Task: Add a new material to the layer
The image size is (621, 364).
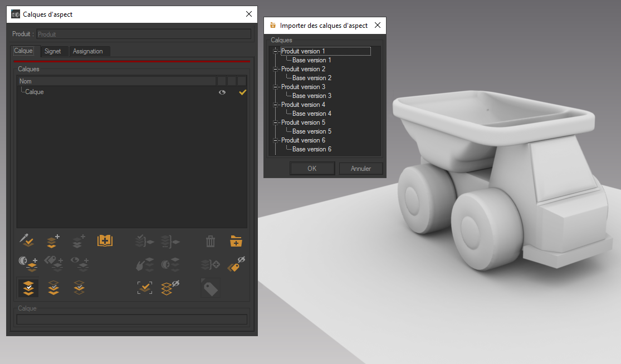Action: pyautogui.click(x=28, y=264)
